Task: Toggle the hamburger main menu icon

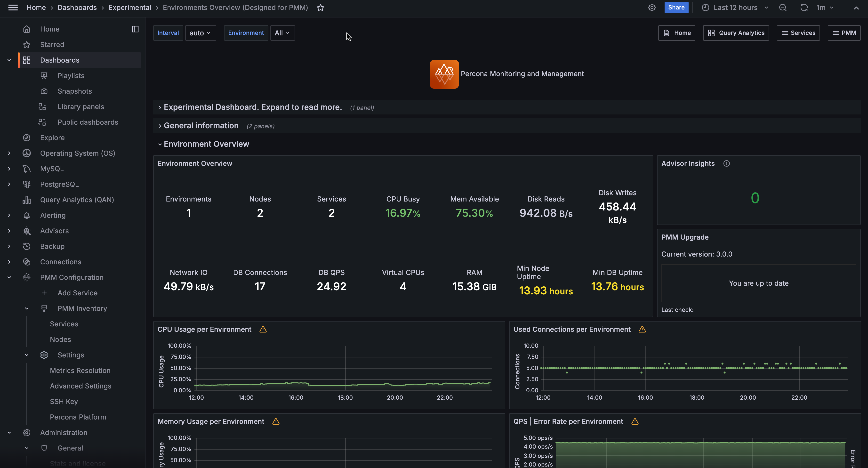Action: (x=13, y=8)
